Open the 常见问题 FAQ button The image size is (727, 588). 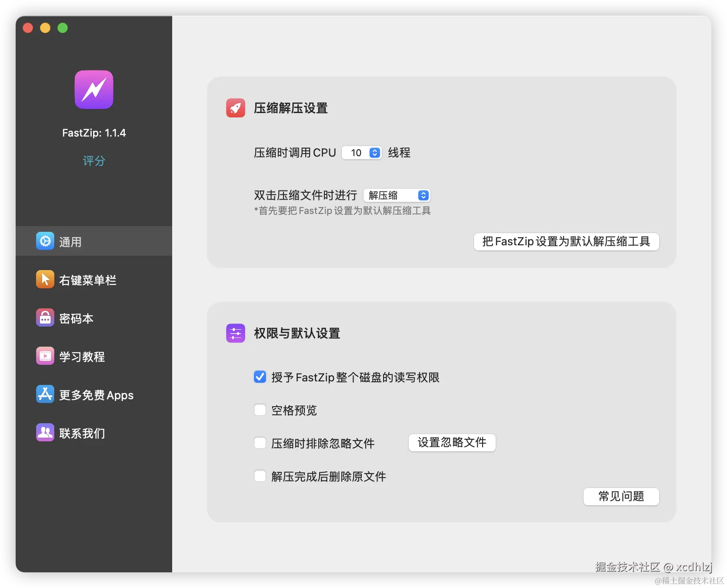(x=621, y=496)
